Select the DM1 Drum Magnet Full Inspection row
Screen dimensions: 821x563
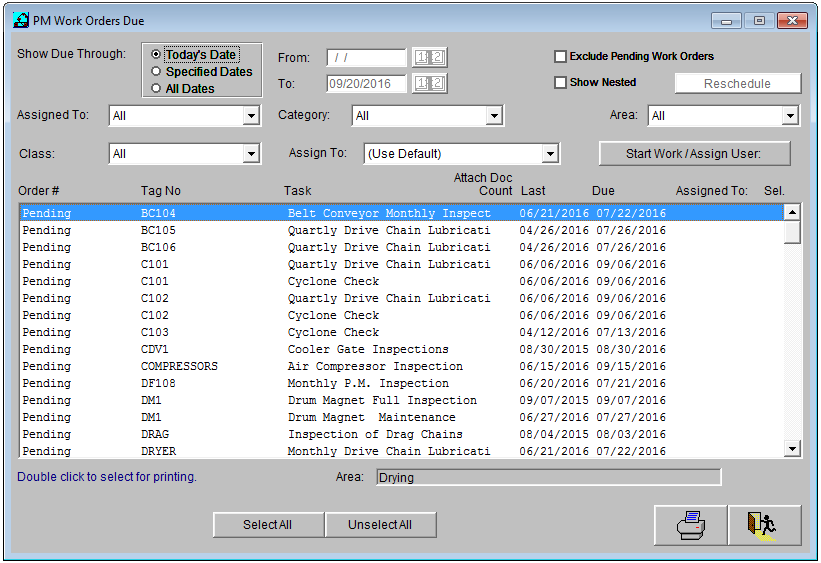402,400
